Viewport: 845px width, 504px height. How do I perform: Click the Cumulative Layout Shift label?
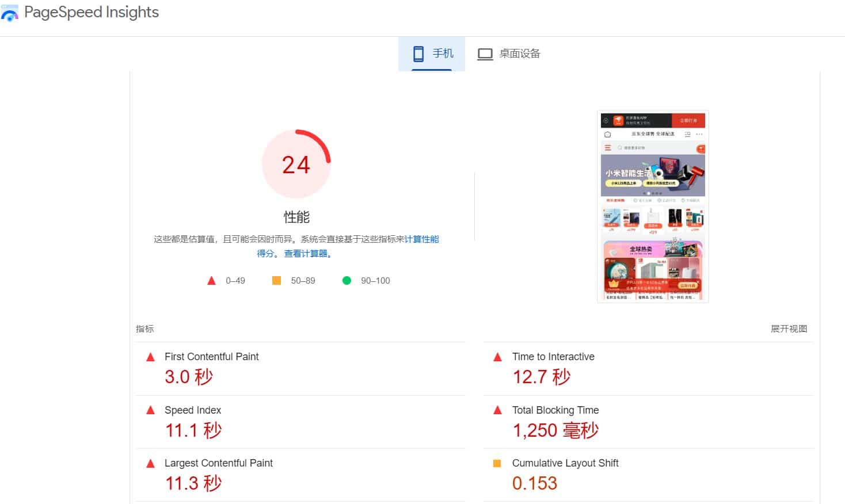(565, 463)
